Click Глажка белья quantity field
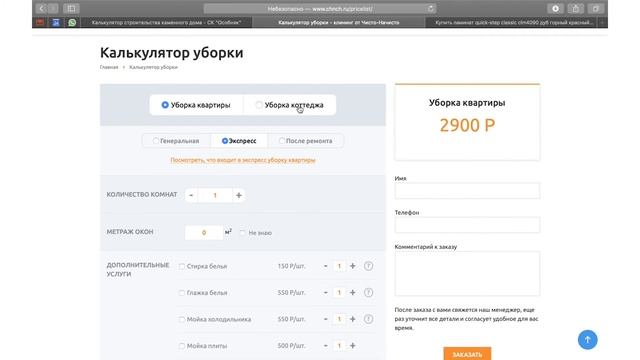Screen dimensions: 640x360 click(339, 293)
